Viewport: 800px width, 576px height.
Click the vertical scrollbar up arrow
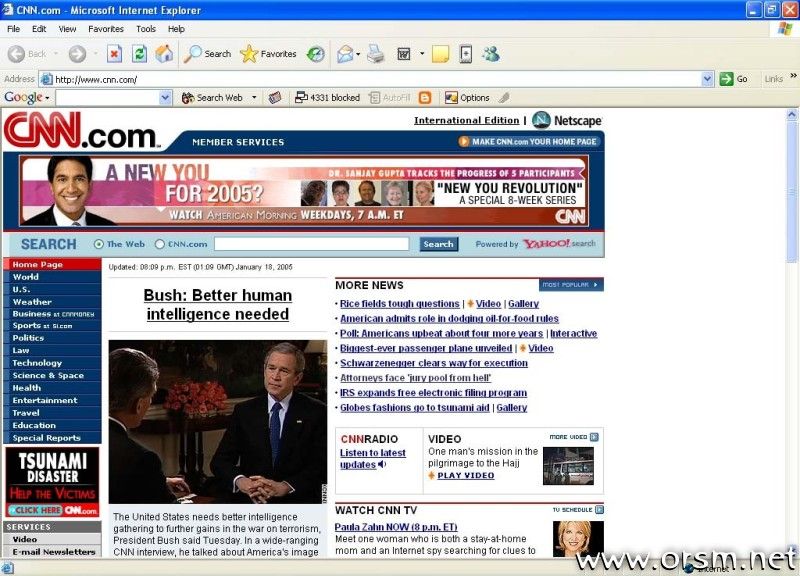tap(792, 114)
